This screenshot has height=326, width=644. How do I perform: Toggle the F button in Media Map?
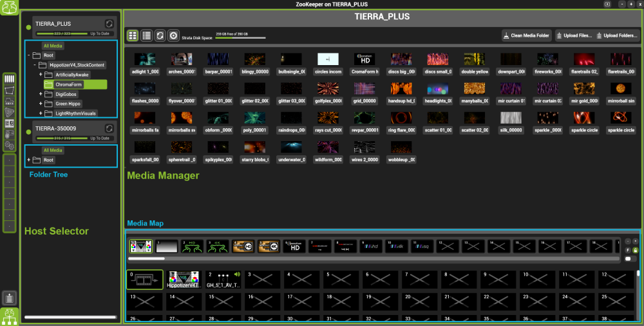628,249
